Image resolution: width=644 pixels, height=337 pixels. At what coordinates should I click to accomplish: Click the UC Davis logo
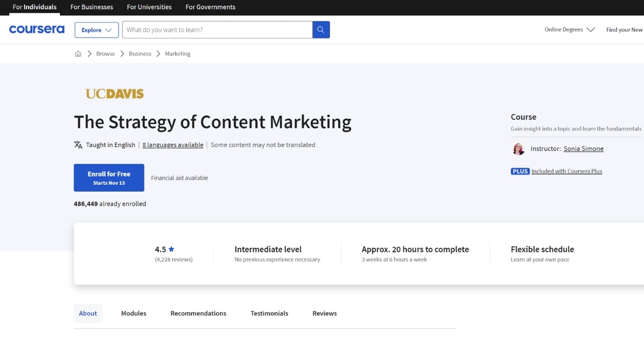(x=115, y=94)
